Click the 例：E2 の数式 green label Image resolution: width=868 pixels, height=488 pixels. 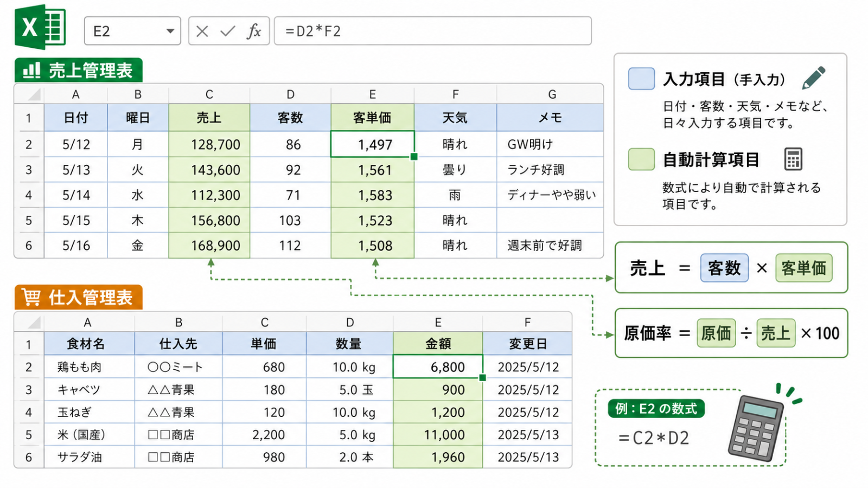point(656,408)
